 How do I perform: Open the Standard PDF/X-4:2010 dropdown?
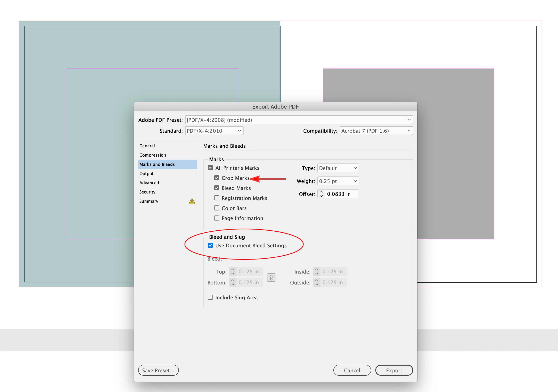(214, 131)
